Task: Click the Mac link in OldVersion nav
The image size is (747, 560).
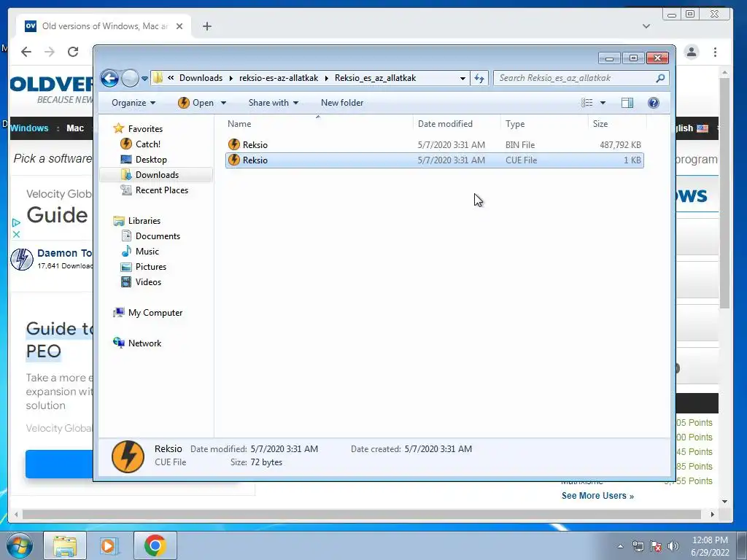Action: (x=75, y=128)
